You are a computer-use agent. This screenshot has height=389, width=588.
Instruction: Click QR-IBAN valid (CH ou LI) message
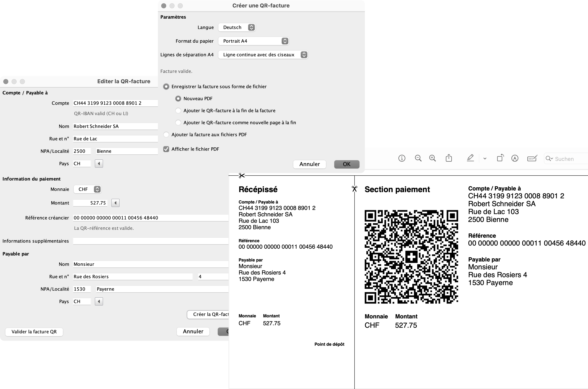(x=101, y=113)
